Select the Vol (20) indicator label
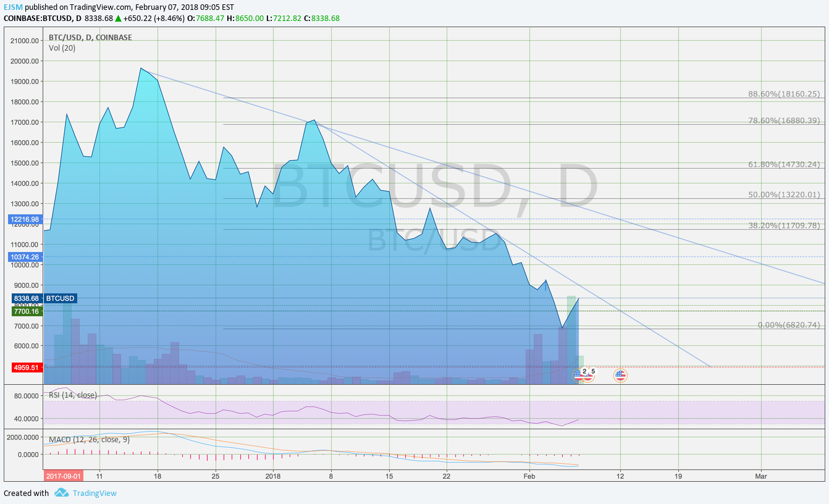Image resolution: width=829 pixels, height=504 pixels. [x=62, y=48]
